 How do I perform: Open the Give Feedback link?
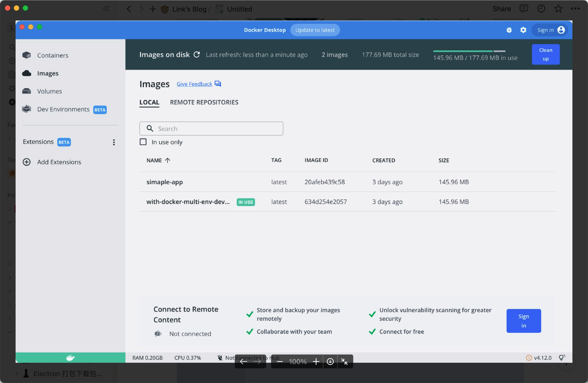(x=194, y=84)
